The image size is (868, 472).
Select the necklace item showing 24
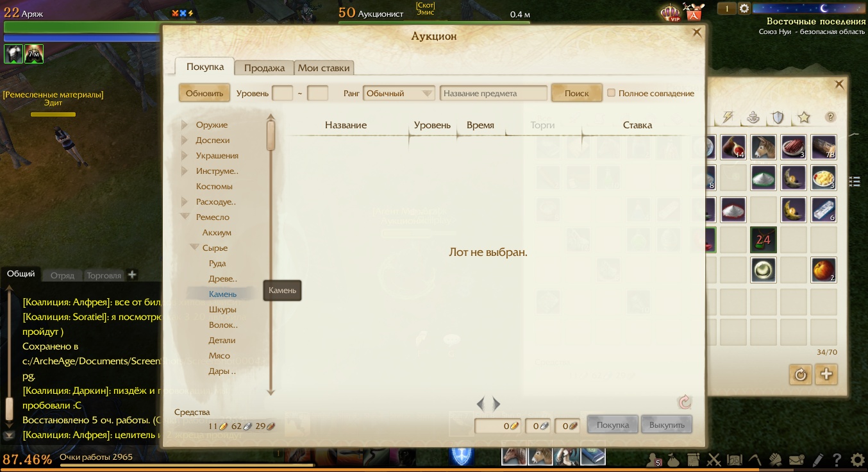(x=763, y=240)
